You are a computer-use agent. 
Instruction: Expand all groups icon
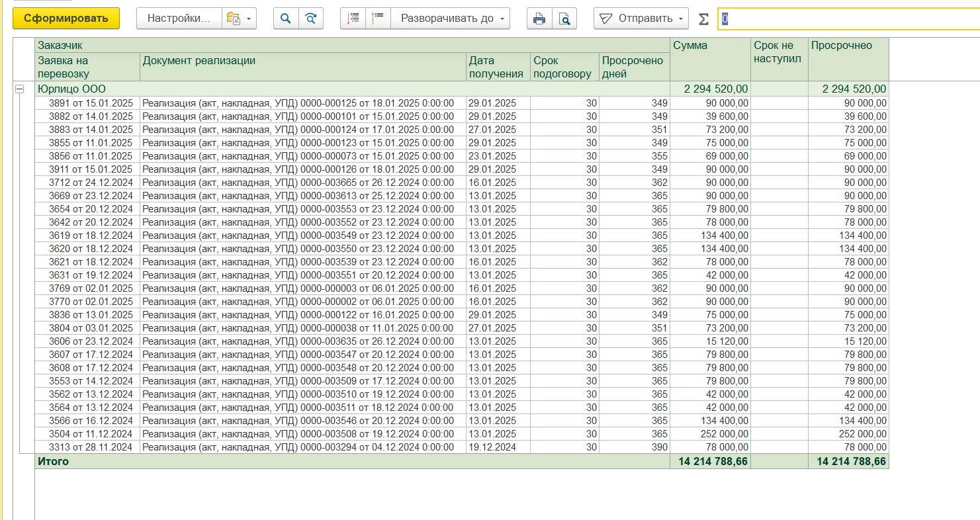353,19
